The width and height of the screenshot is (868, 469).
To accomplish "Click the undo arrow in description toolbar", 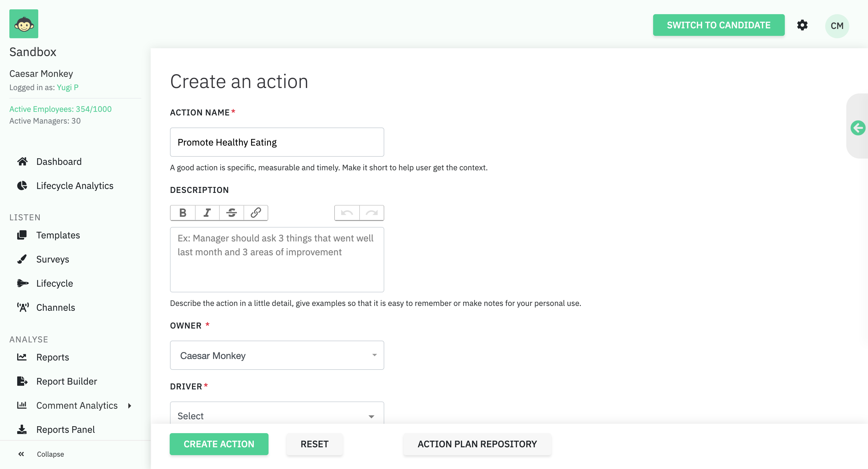I will (x=347, y=212).
